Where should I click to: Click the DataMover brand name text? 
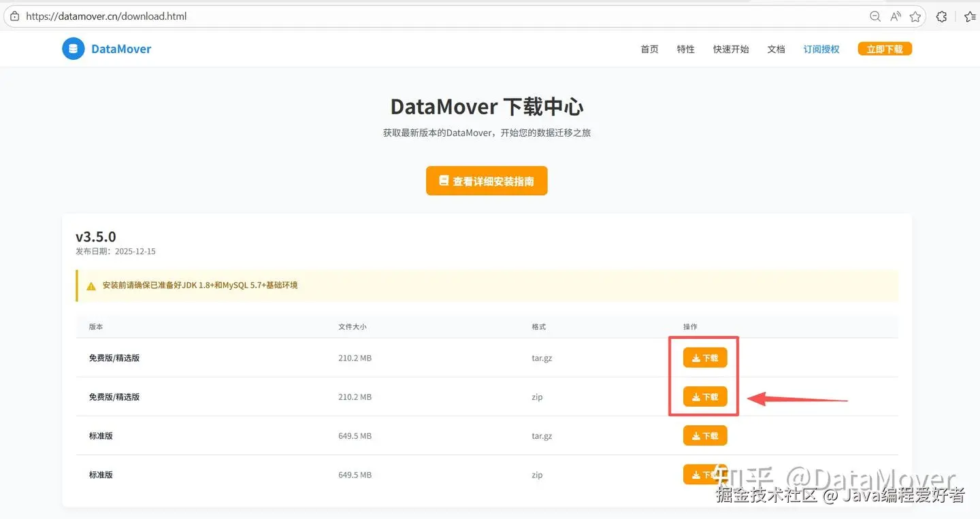[121, 49]
